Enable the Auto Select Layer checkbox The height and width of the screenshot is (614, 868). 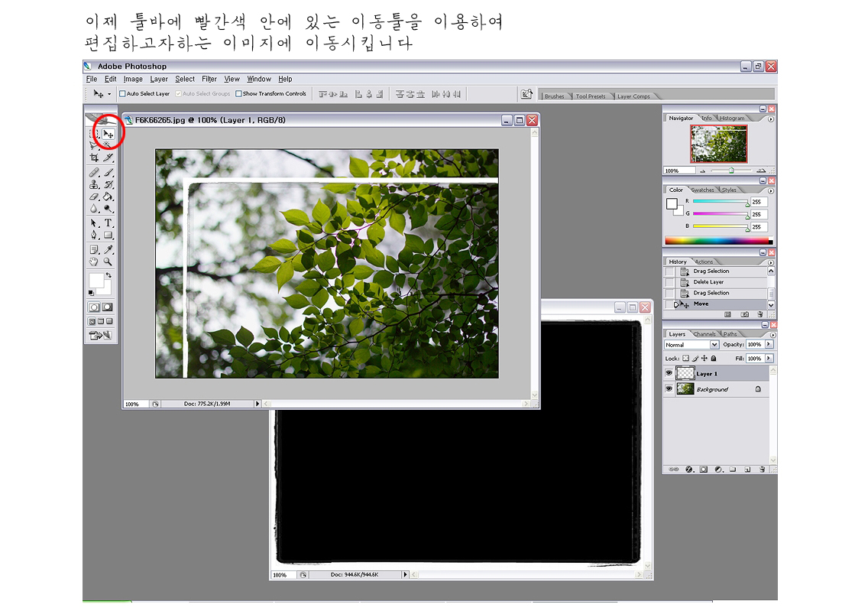[122, 94]
